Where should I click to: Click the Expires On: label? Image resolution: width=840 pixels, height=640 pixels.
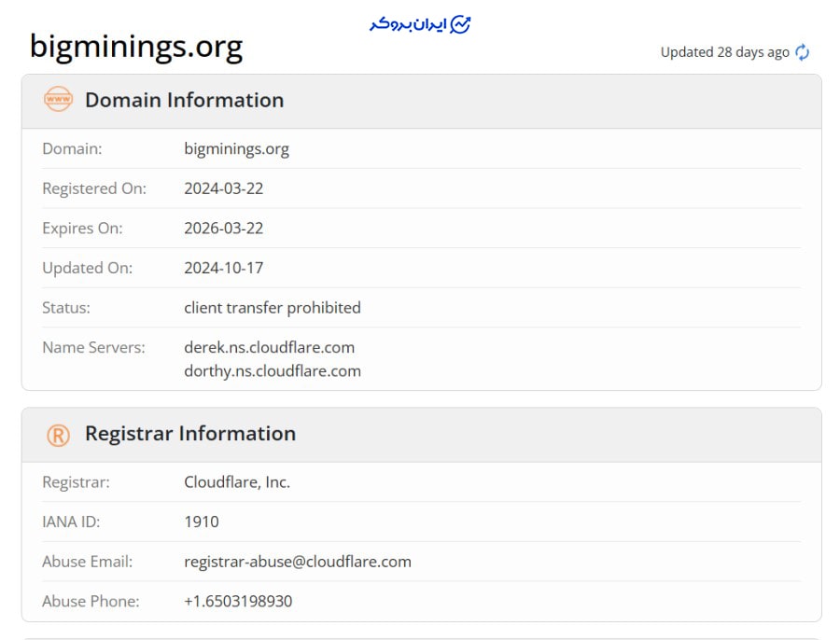(82, 229)
